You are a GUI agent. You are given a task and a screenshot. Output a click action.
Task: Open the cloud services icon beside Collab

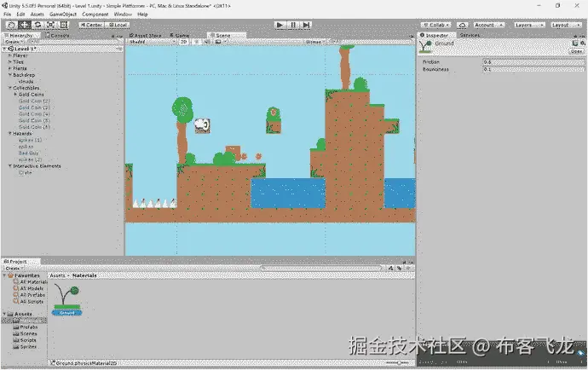pyautogui.click(x=462, y=25)
